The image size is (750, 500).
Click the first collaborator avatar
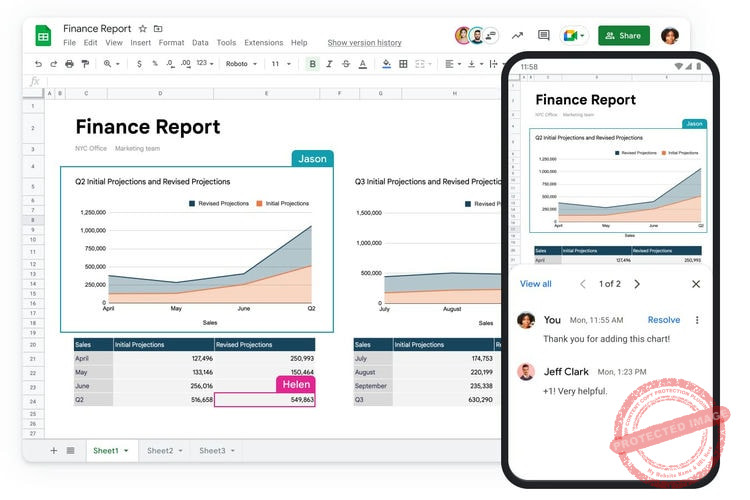coord(463,35)
